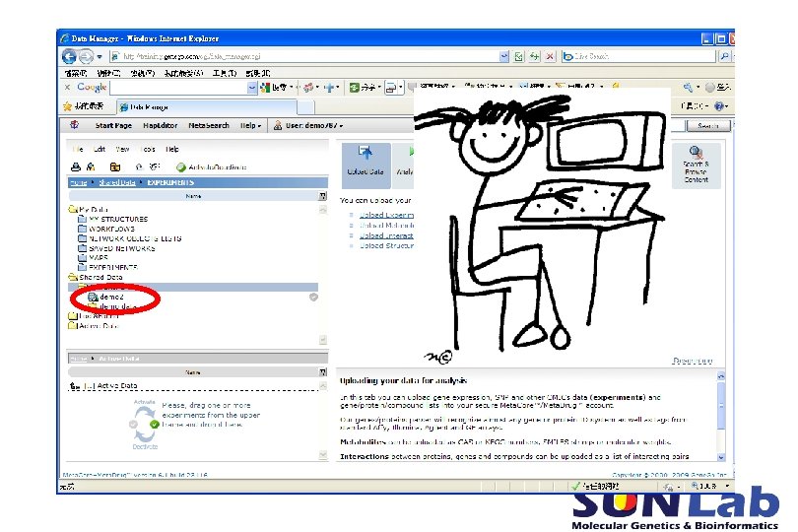Click the Upload Experiments link
The height and width of the screenshot is (532, 798).
(386, 215)
